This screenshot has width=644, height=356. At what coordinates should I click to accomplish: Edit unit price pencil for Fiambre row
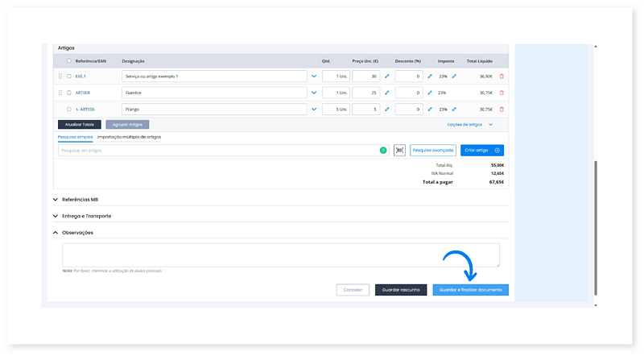tap(387, 93)
